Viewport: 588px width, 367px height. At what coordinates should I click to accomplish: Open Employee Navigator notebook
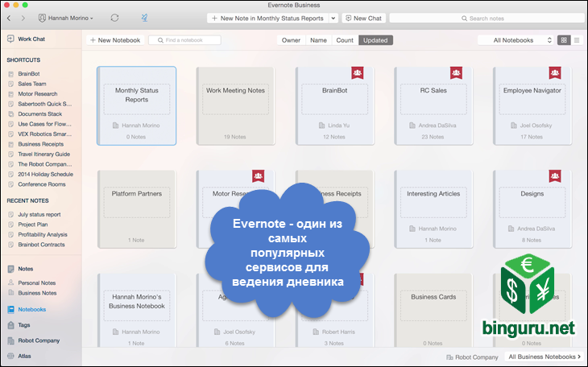532,105
